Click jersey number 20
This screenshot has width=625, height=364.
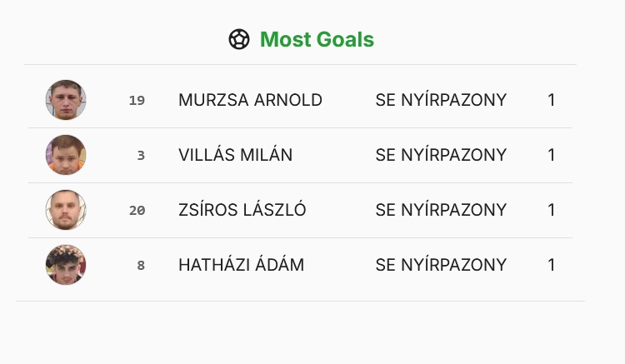pyautogui.click(x=137, y=210)
